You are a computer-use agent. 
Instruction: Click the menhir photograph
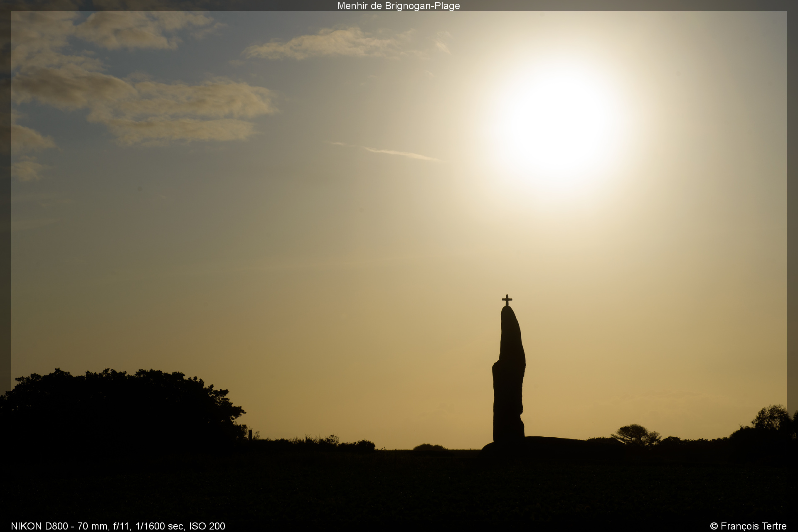pos(399,266)
